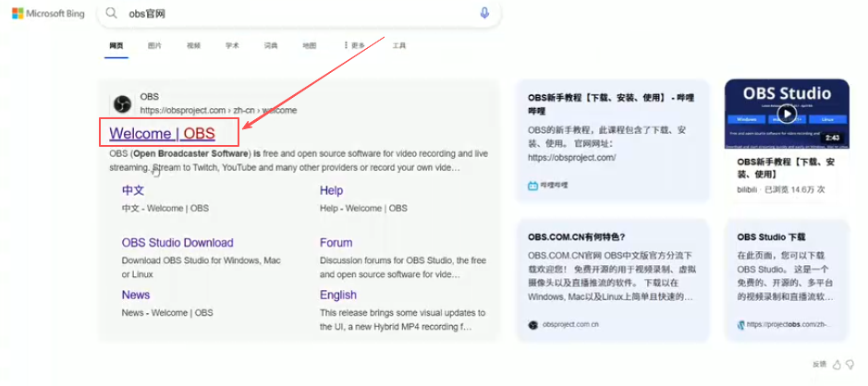
Task: Click the 2:43 video duration badge
Action: [x=832, y=138]
